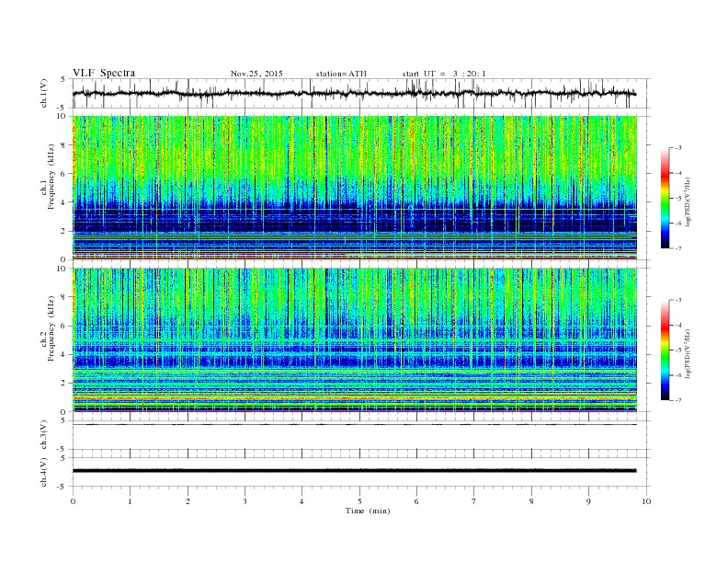Click the "-7" value on ch.1 color bar

[x=678, y=248]
